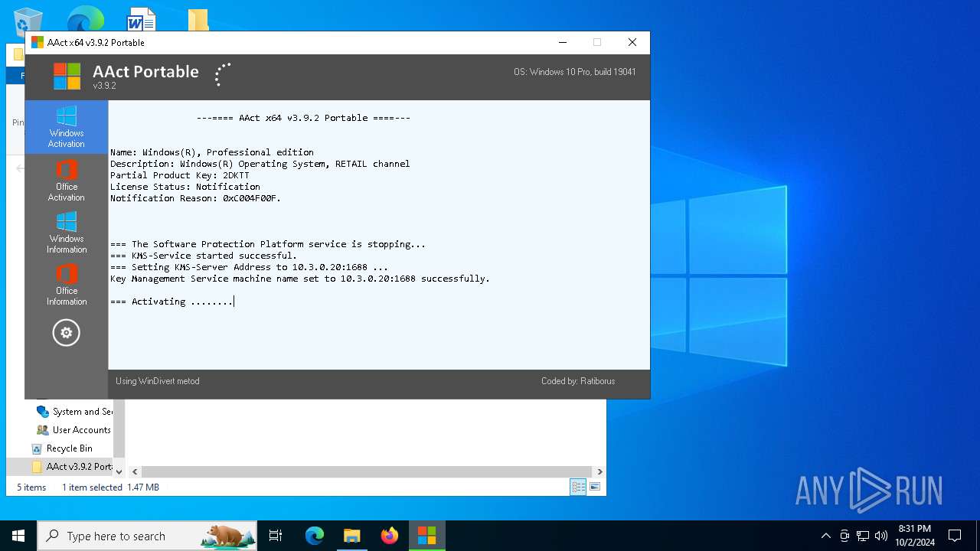
Task: Open the clock and date flyout
Action: pyautogui.click(x=915, y=536)
